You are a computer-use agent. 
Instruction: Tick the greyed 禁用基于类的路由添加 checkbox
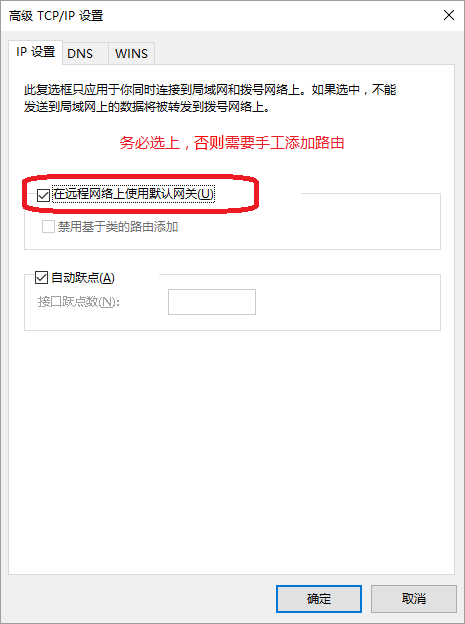(x=49, y=227)
